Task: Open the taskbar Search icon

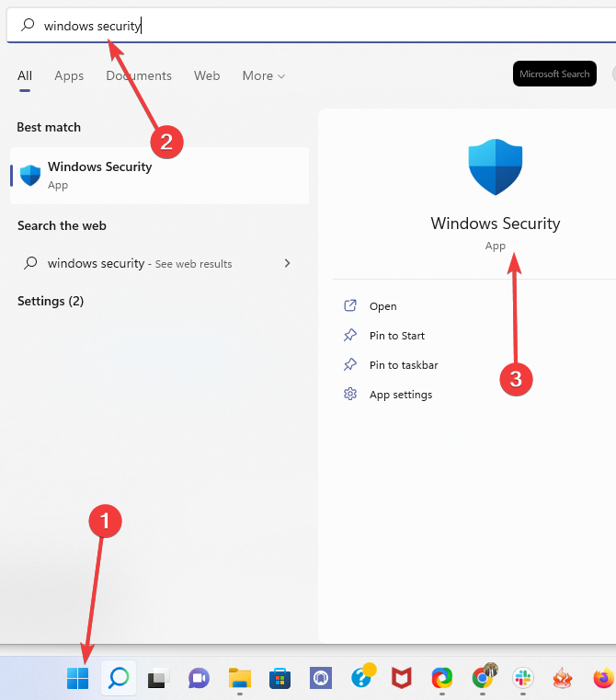Action: [x=119, y=678]
